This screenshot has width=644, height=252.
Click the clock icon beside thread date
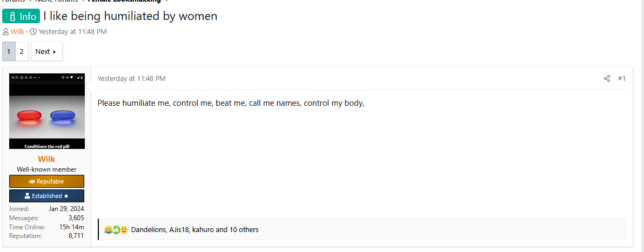(33, 32)
